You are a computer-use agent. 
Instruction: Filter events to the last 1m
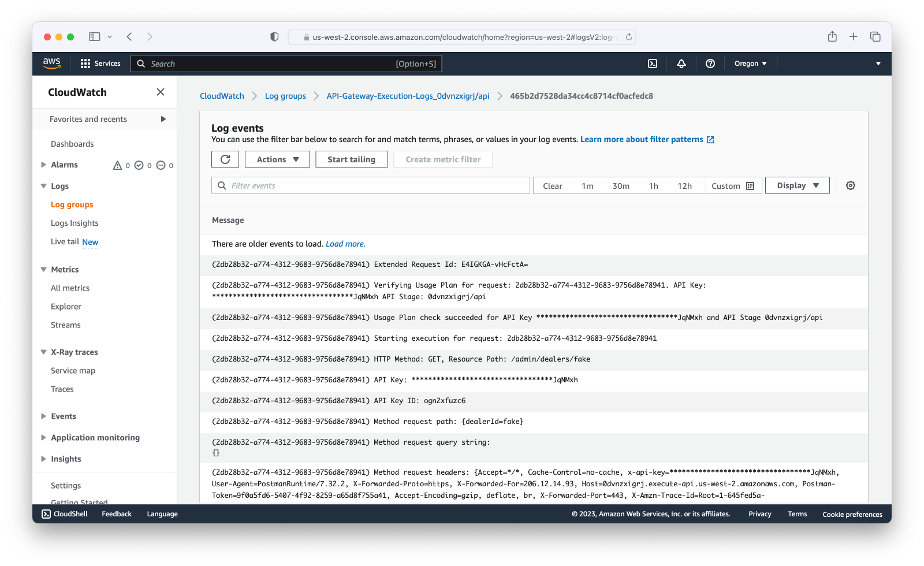[x=587, y=186]
